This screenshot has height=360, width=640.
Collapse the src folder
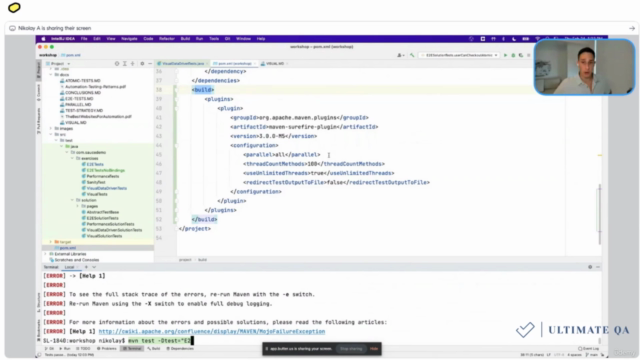tap(51, 134)
